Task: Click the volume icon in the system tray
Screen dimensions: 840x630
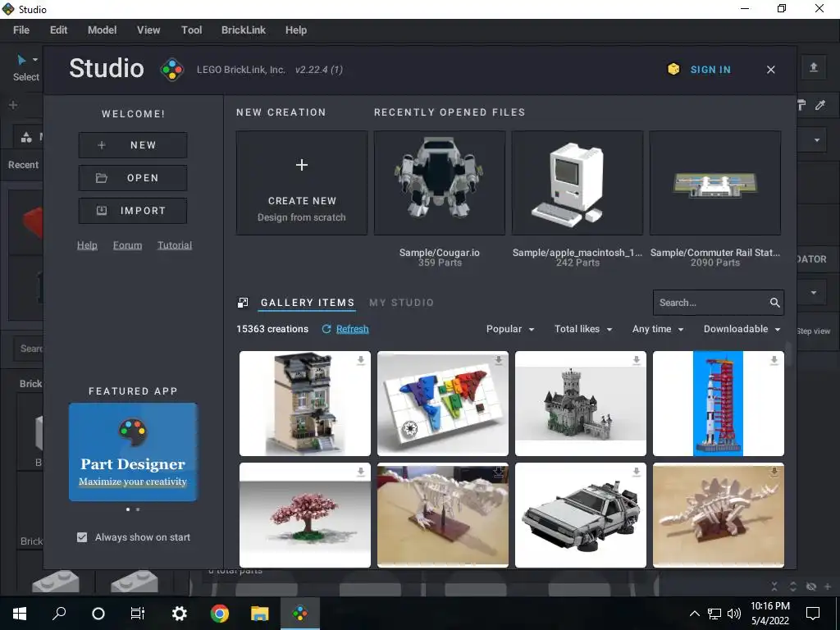Action: point(734,614)
